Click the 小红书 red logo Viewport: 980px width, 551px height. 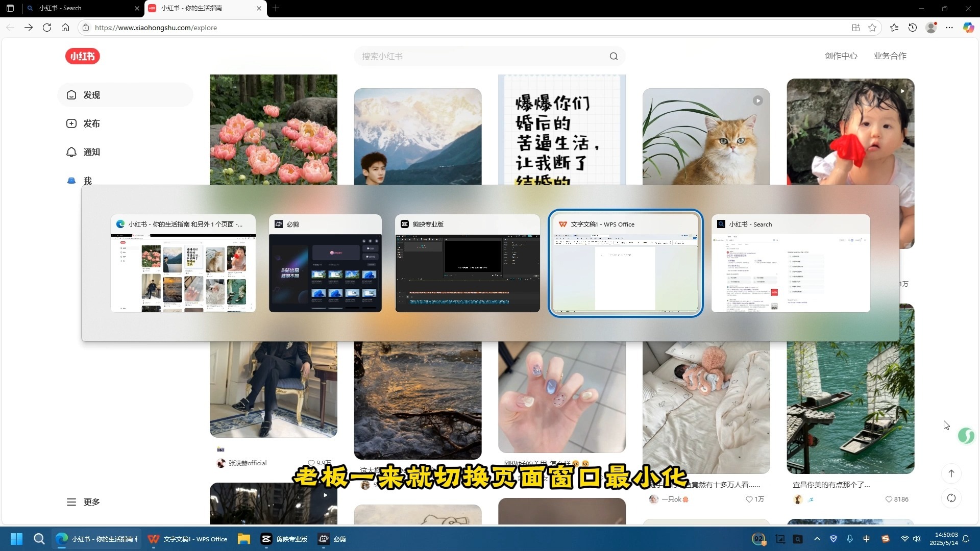coord(82,56)
